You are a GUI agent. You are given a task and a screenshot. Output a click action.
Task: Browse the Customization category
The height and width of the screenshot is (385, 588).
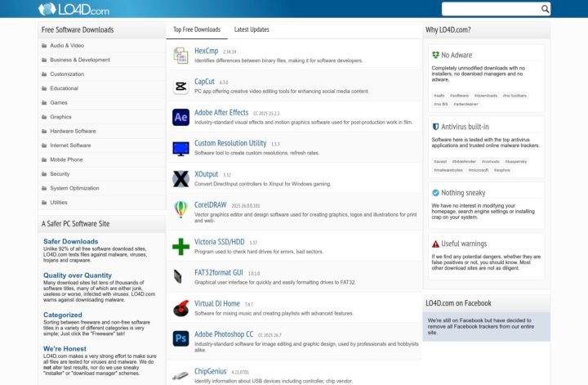[67, 74]
